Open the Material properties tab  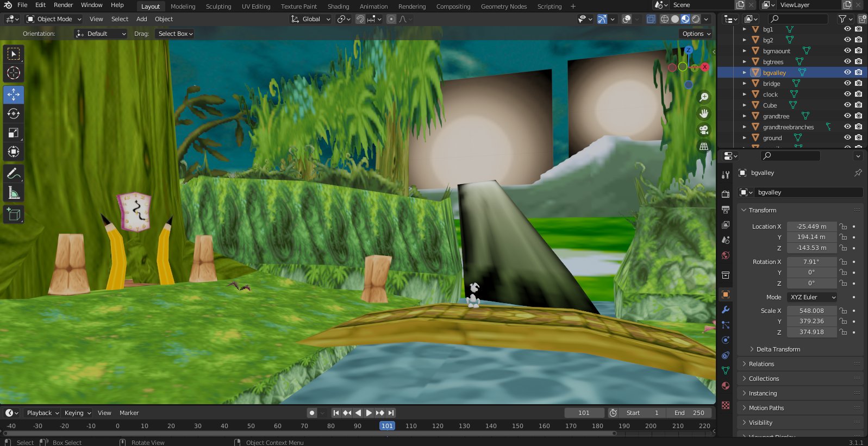(x=726, y=386)
